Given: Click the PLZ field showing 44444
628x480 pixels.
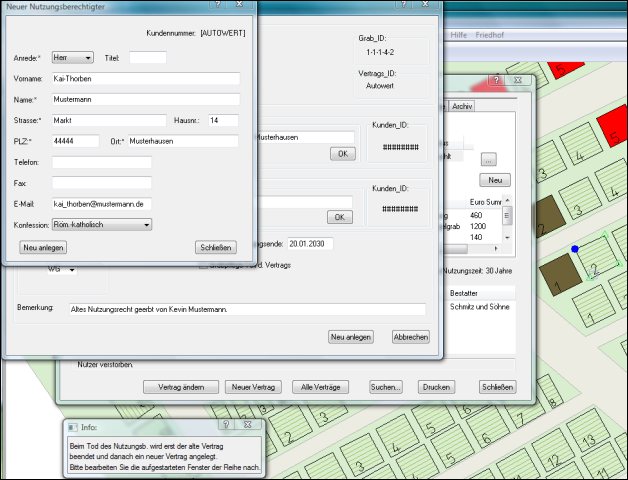Looking at the screenshot, I should (x=75, y=141).
